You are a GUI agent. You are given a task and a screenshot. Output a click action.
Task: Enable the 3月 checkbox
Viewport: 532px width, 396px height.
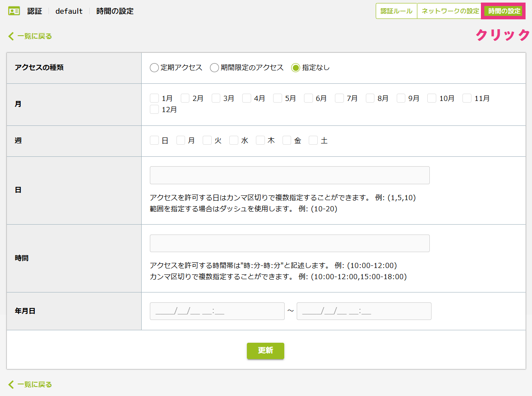point(216,98)
